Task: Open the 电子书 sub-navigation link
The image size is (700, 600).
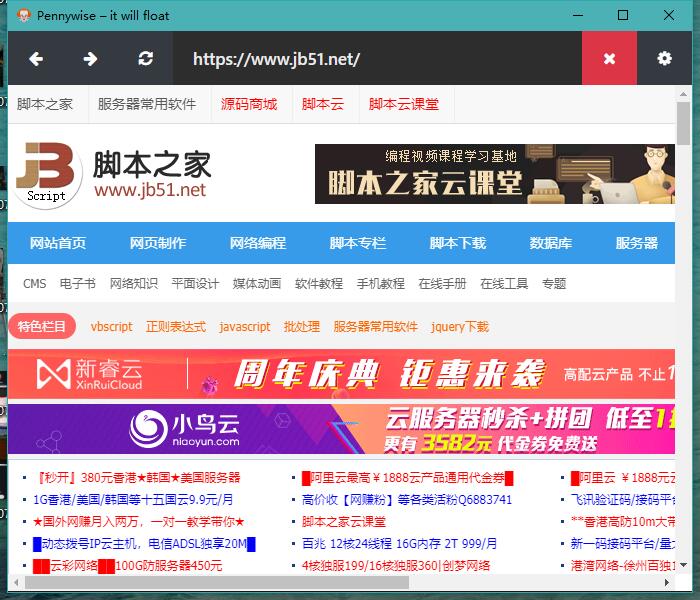Action: point(78,284)
